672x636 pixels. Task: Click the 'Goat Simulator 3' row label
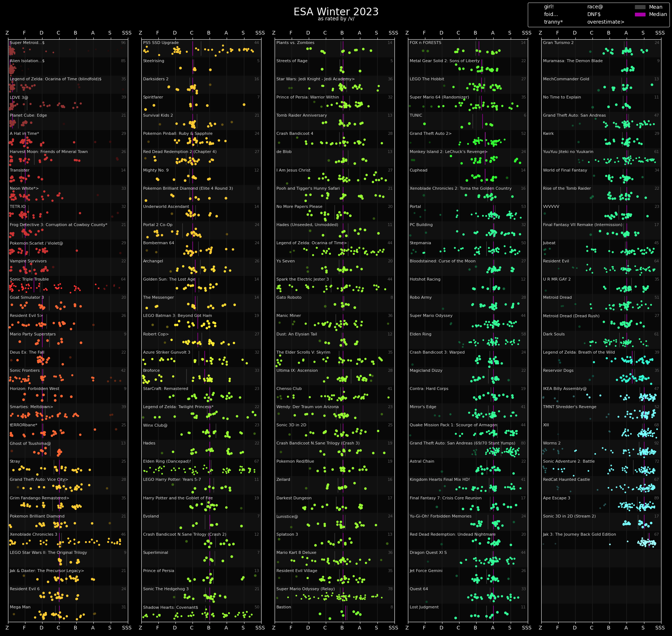27,297
